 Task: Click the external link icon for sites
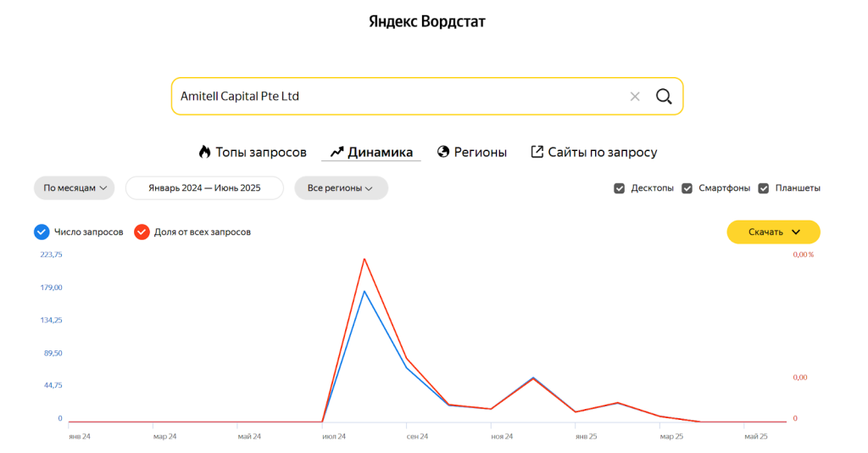coord(537,152)
